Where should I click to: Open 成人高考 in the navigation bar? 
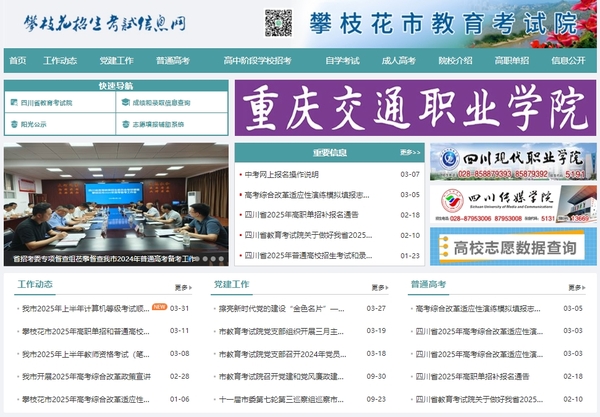tap(399, 60)
